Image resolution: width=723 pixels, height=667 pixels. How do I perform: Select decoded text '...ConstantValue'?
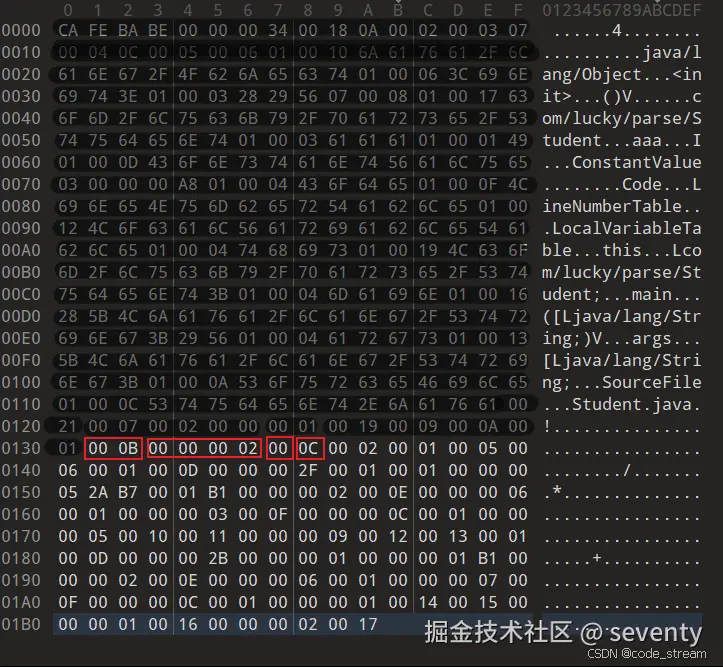tap(622, 163)
